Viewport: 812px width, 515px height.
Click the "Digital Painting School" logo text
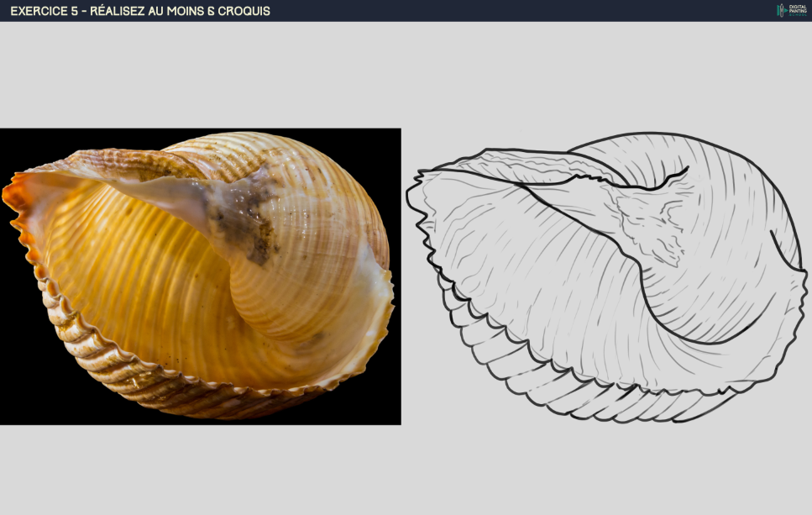pyautogui.click(x=797, y=10)
